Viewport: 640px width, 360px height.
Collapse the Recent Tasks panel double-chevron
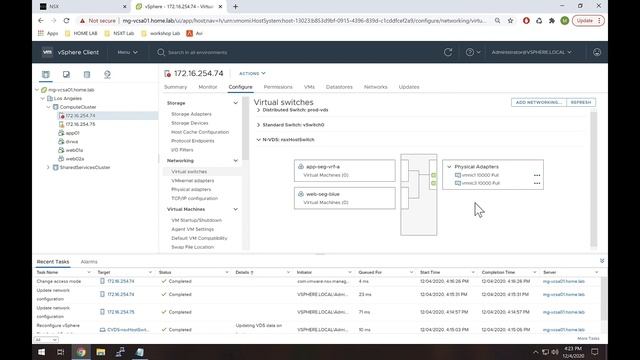tap(602, 261)
